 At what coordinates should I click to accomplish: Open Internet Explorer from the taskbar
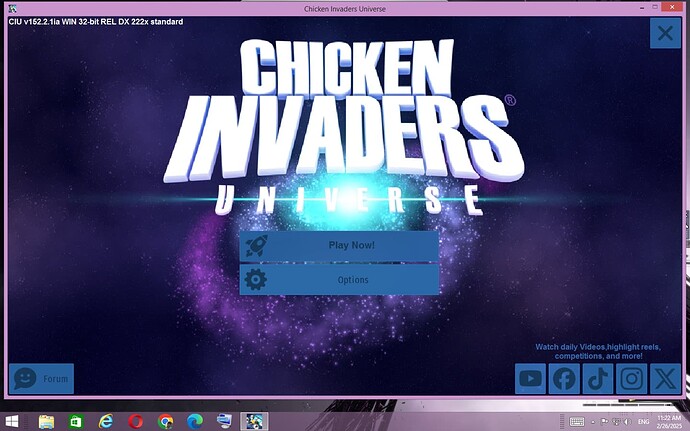tap(105, 421)
